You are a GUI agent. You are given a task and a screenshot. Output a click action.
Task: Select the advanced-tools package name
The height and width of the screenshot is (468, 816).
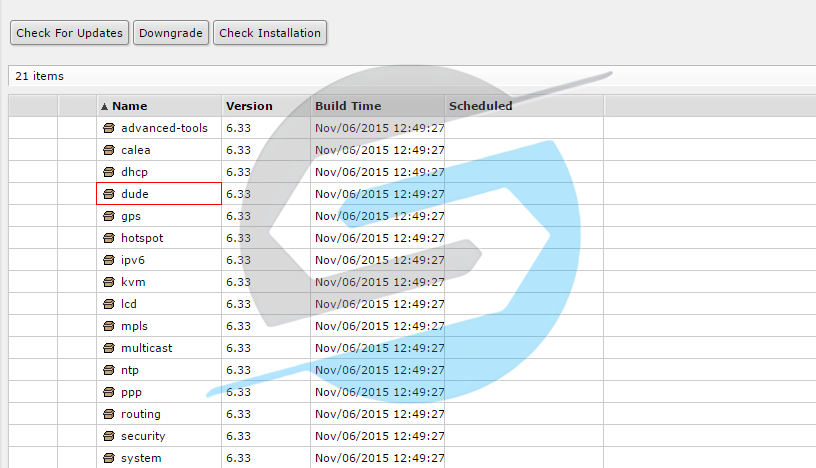tap(164, 128)
